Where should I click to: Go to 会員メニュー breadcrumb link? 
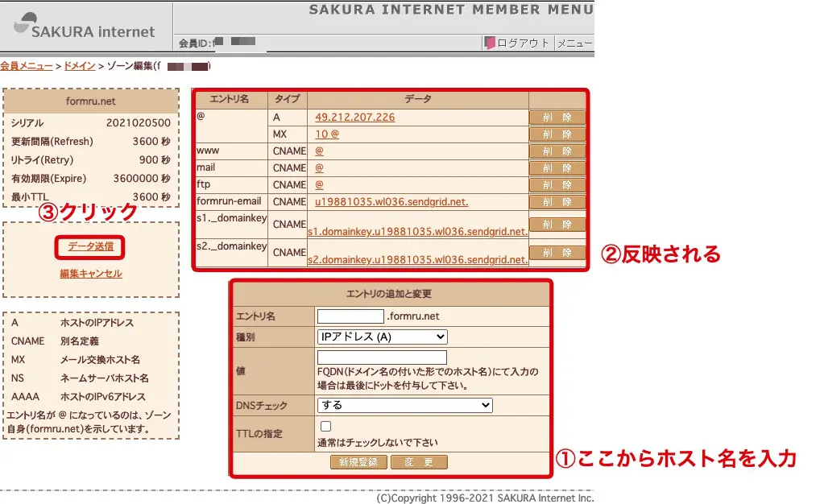(26, 66)
